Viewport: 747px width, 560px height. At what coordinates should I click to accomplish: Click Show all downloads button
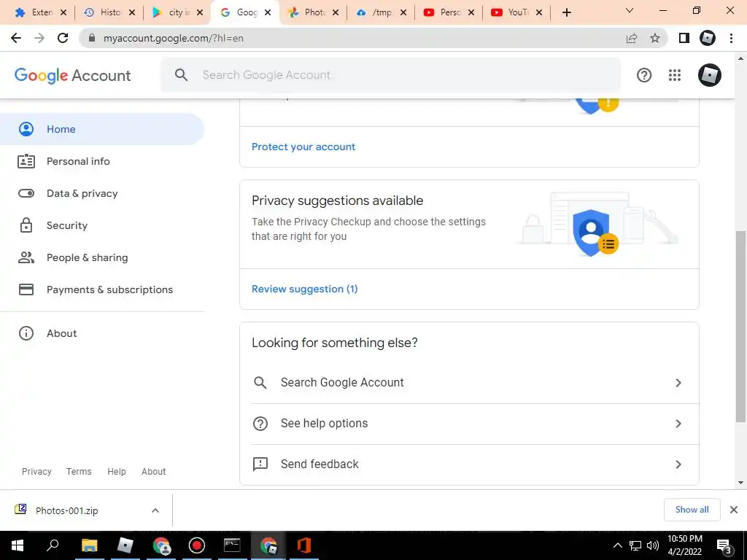(x=692, y=510)
